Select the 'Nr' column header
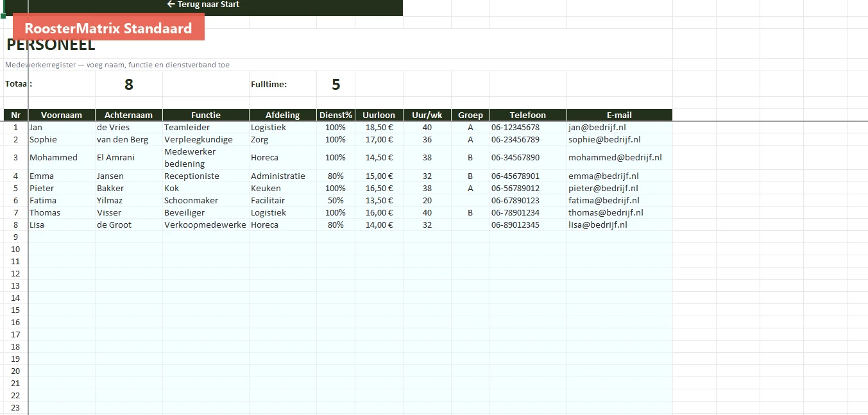Viewport: 868px width, 415px height. 15,115
